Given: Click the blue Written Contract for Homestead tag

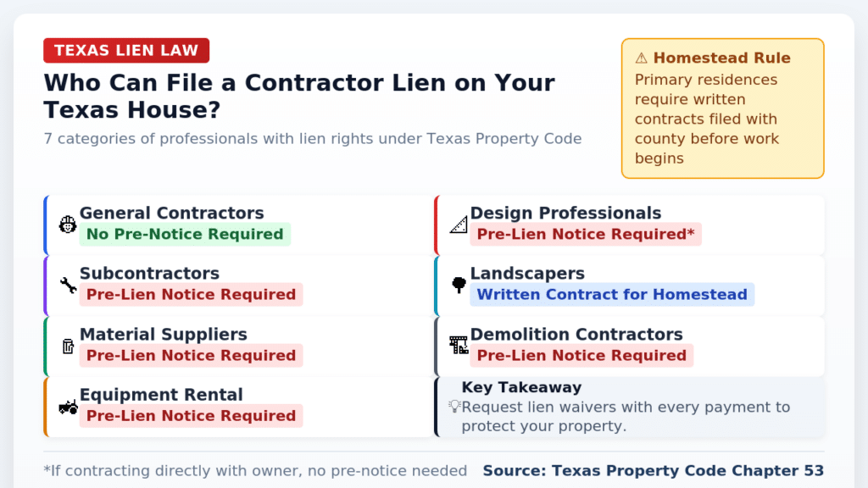Looking at the screenshot, I should 612,295.
